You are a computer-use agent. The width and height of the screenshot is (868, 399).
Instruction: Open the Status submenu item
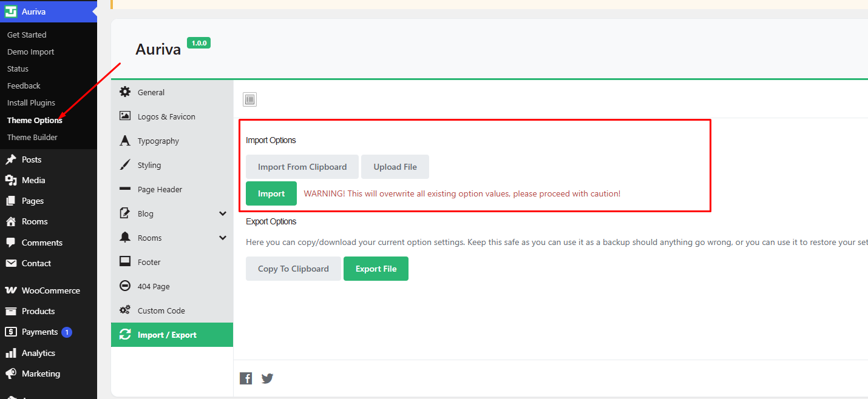pyautogui.click(x=18, y=69)
